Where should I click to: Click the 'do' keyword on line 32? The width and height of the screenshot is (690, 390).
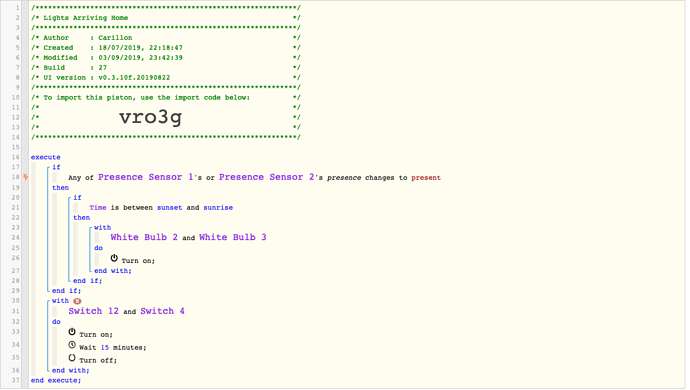[x=56, y=322]
